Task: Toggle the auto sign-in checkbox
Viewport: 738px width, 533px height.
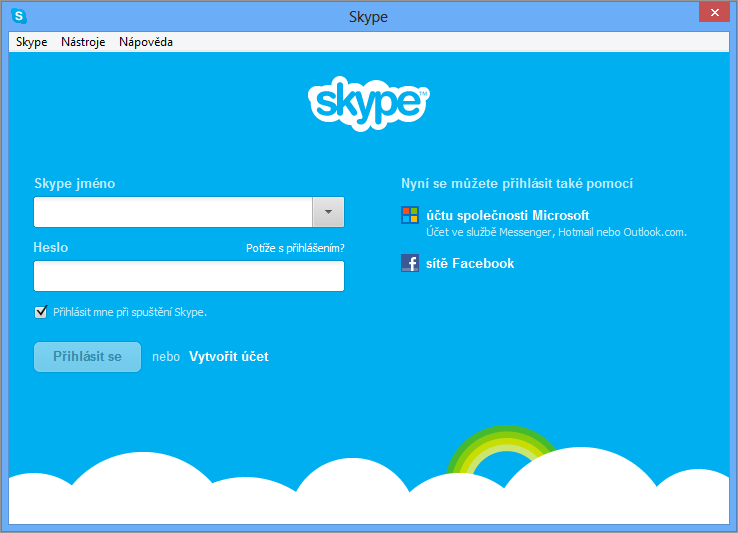Action: 41,312
